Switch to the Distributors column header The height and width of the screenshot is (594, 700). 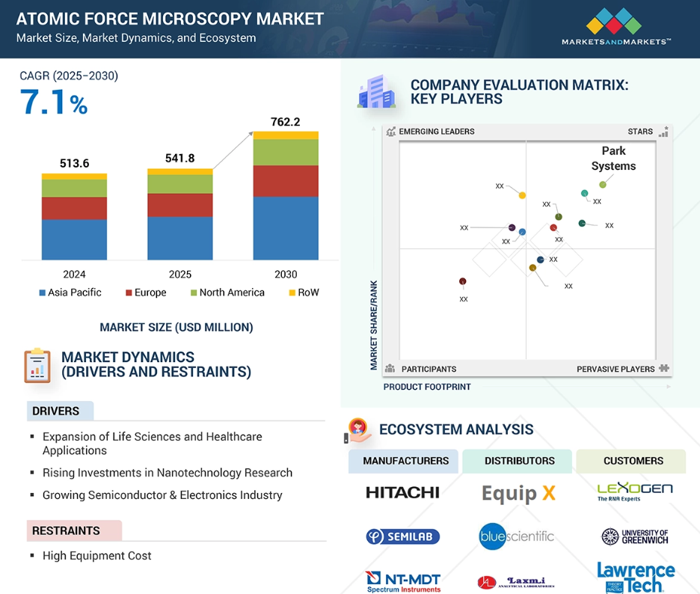click(517, 461)
